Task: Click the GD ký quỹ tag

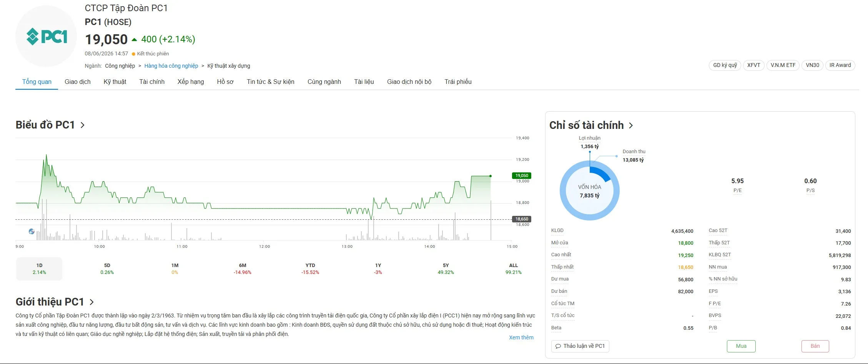Action: click(725, 65)
